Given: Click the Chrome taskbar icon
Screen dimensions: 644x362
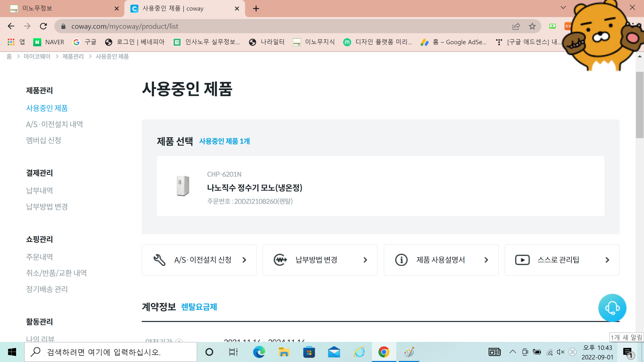Looking at the screenshot, I should tap(384, 352).
